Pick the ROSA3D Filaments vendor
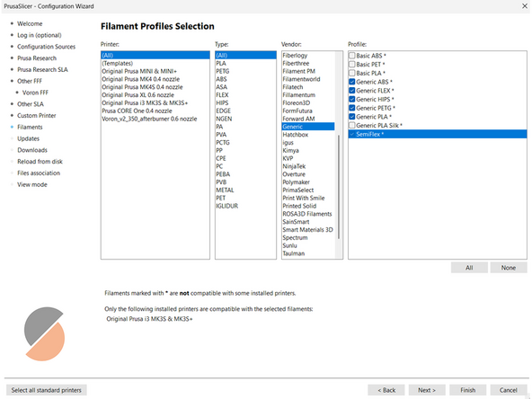Viewport: 532px width, 399px height. [x=308, y=214]
